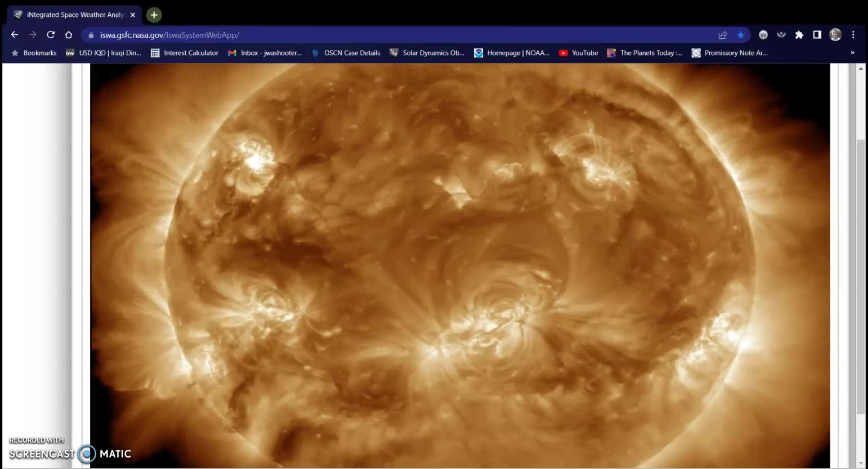Open the YouTube bookmark
This screenshot has height=469, width=868.
point(579,53)
